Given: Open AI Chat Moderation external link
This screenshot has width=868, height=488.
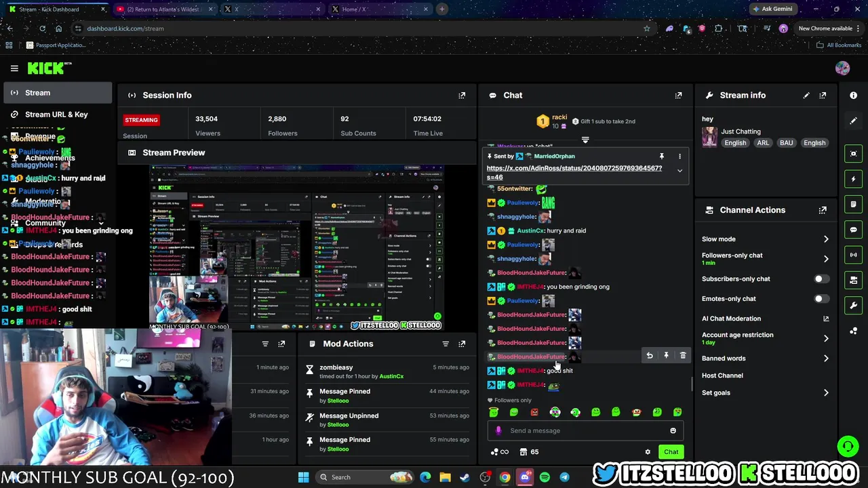Looking at the screenshot, I should coord(826,319).
